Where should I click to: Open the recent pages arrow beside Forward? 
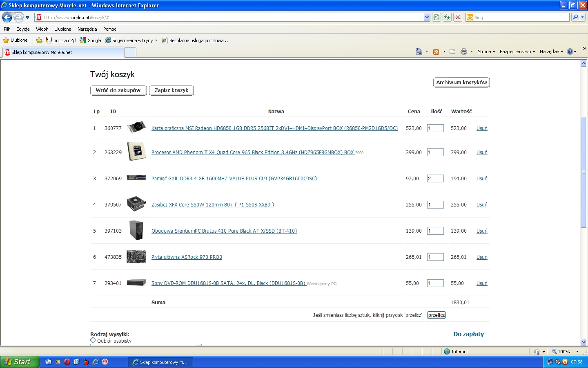[x=27, y=18]
